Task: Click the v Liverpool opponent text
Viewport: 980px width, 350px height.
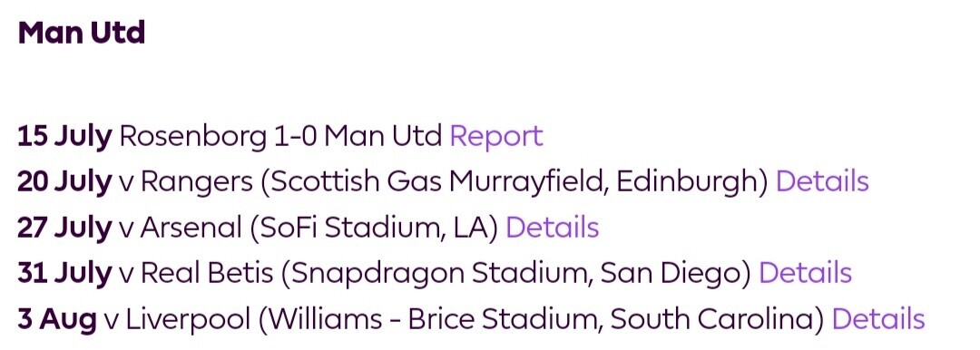Action: click(178, 319)
